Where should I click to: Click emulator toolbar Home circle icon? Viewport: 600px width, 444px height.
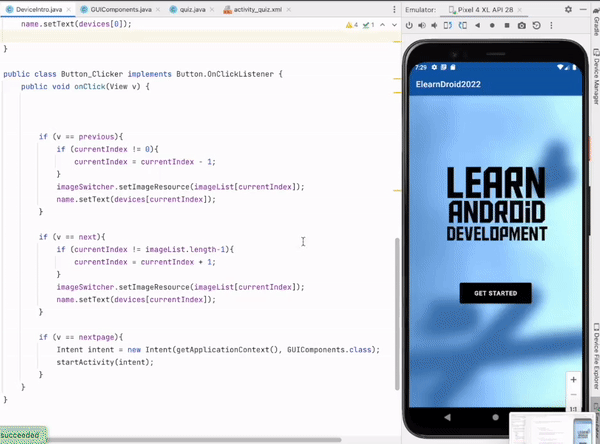click(x=492, y=26)
